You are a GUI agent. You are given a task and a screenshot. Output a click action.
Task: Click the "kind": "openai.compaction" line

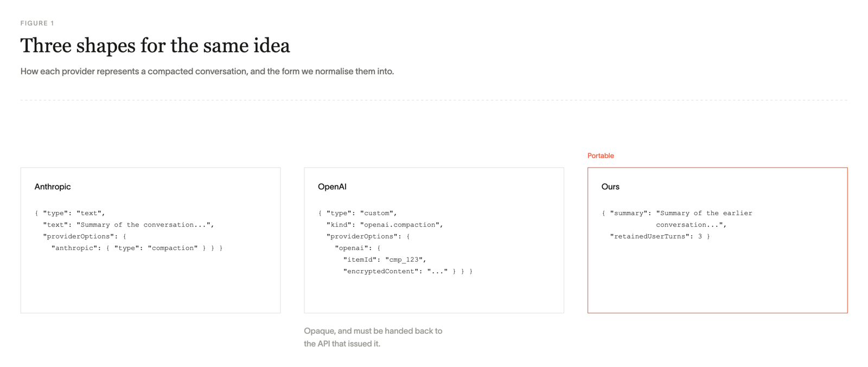pos(385,224)
